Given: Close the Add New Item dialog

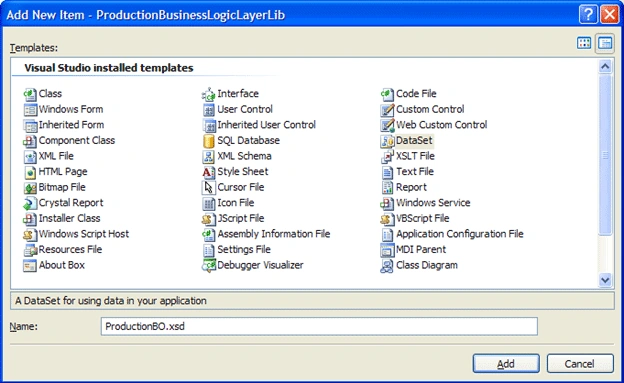Looking at the screenshot, I should (609, 15).
